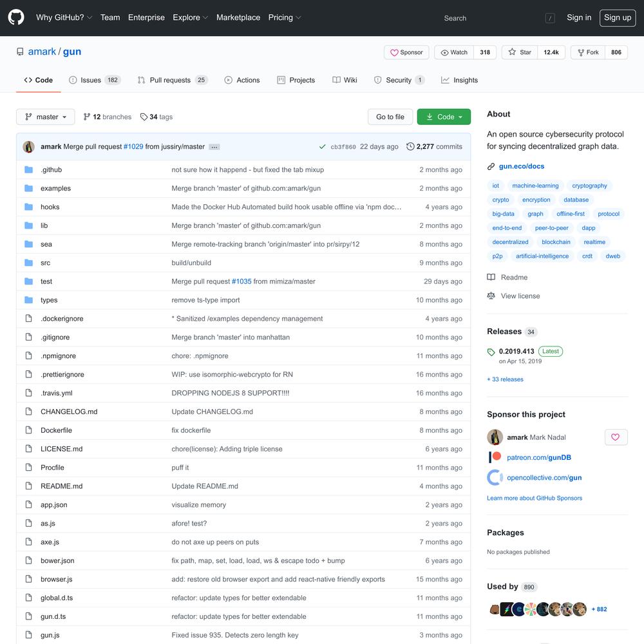Click the 12.4k stargazers count
The height and width of the screenshot is (644, 644).
[x=551, y=52]
